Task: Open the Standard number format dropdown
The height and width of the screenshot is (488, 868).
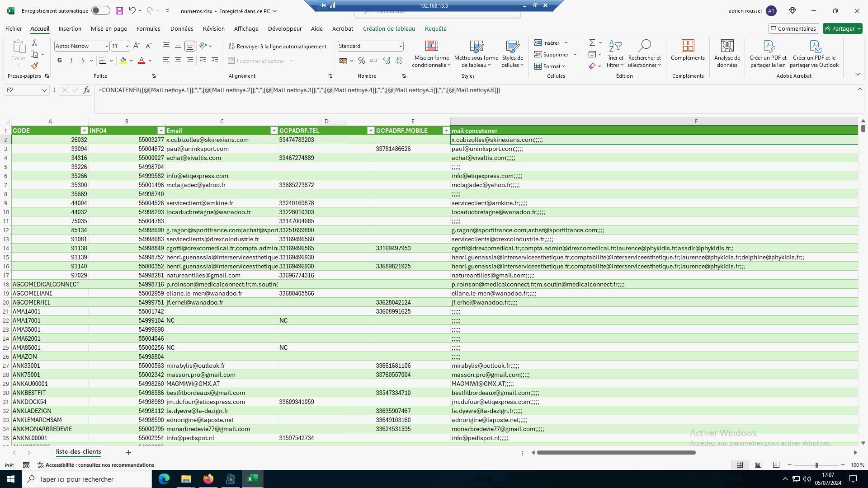Action: [x=401, y=46]
